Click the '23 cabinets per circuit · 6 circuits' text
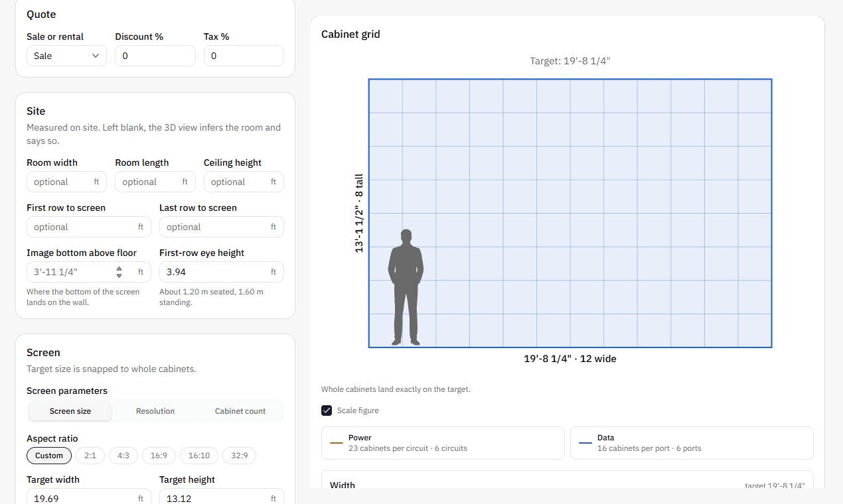Image resolution: width=843 pixels, height=504 pixels. click(x=408, y=448)
